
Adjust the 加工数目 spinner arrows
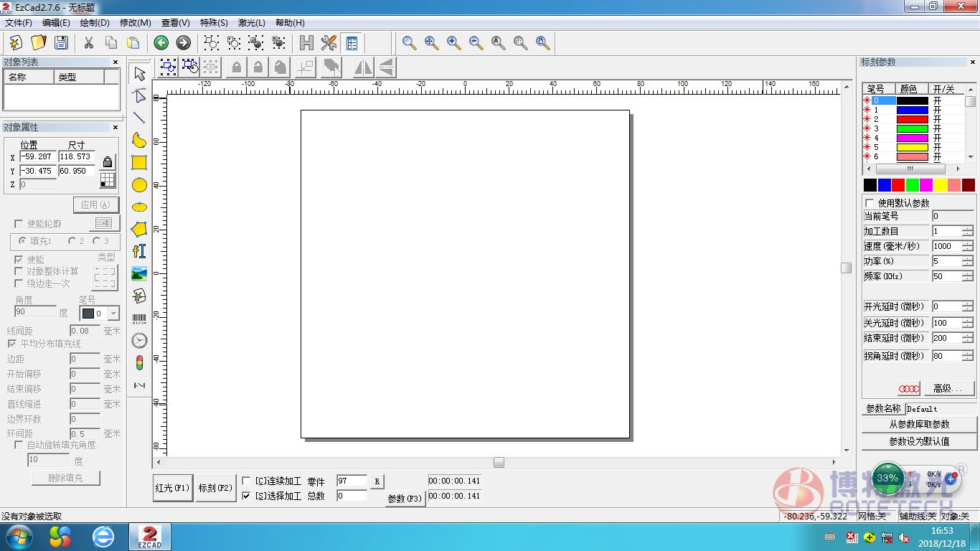click(968, 231)
